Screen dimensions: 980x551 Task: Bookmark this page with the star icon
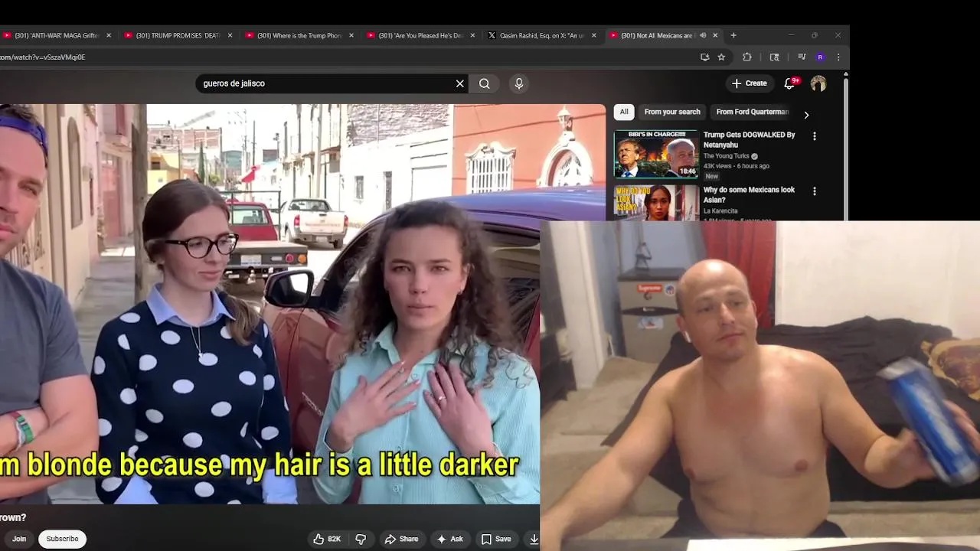pos(721,57)
